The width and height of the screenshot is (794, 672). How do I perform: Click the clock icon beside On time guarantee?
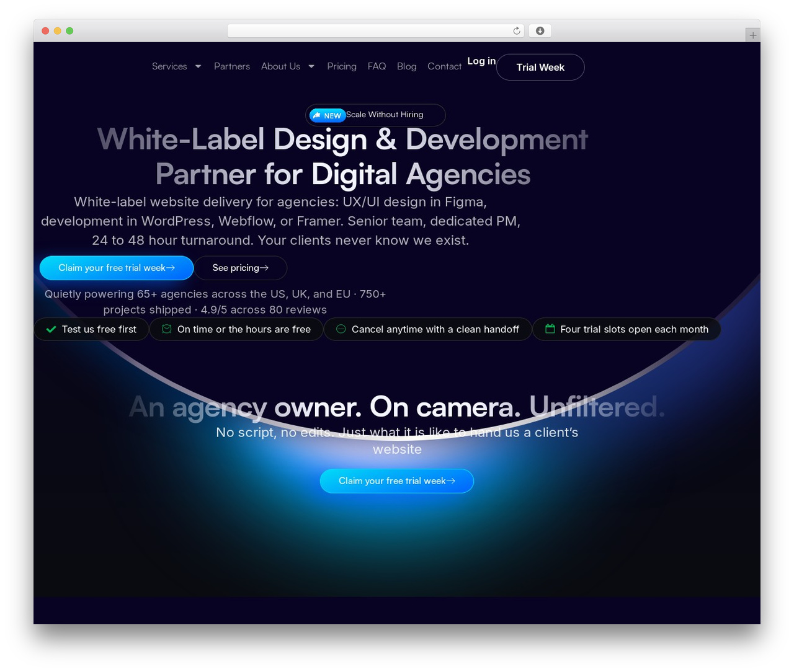tap(166, 329)
